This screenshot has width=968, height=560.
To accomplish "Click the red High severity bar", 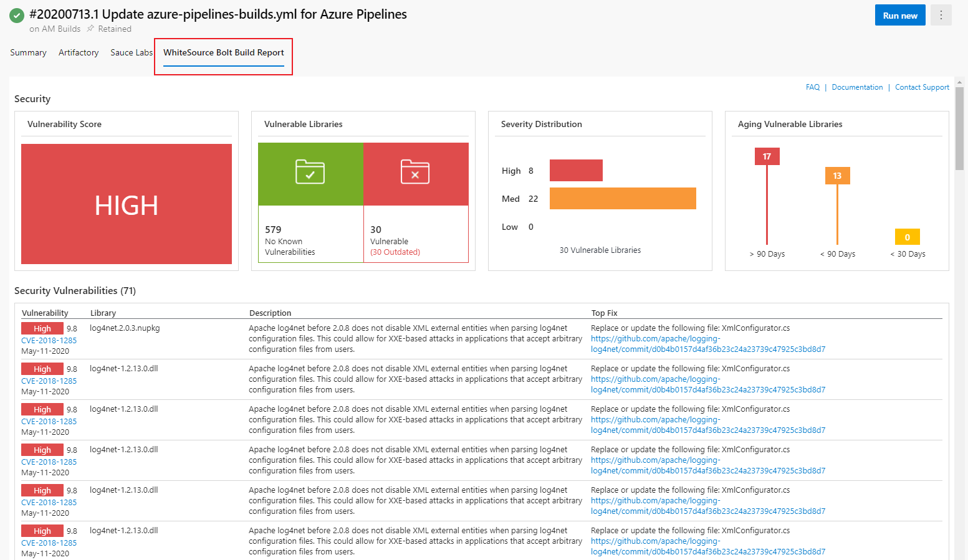I will (576, 170).
